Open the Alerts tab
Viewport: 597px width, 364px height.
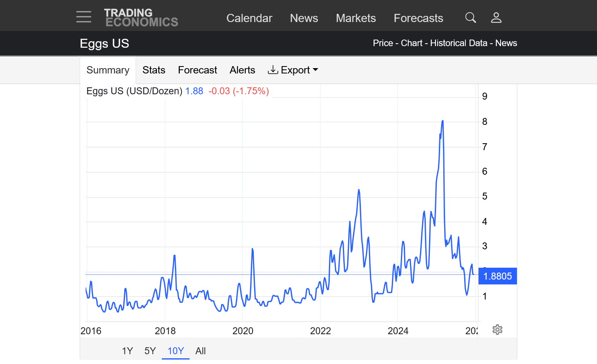242,70
